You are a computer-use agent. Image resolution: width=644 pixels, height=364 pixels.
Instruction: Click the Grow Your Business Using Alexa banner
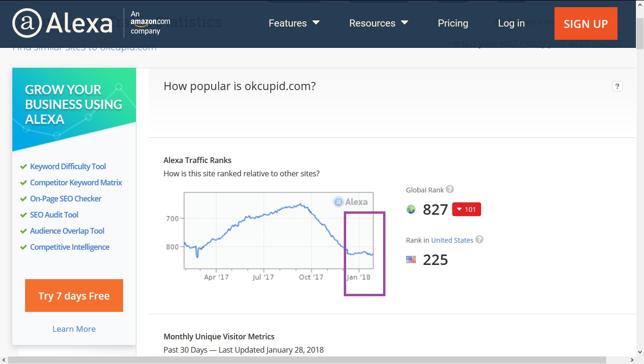click(x=74, y=109)
